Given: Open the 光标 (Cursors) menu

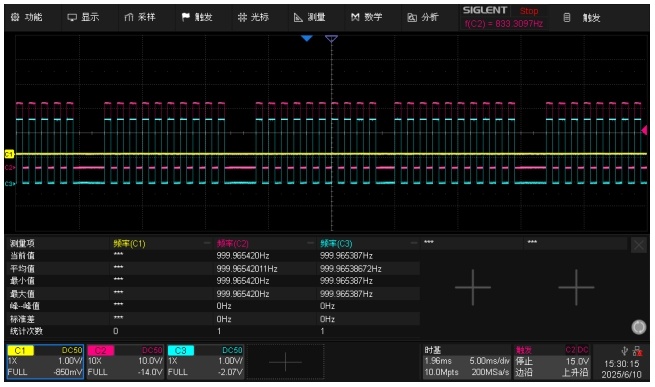Looking at the screenshot, I should click(253, 17).
